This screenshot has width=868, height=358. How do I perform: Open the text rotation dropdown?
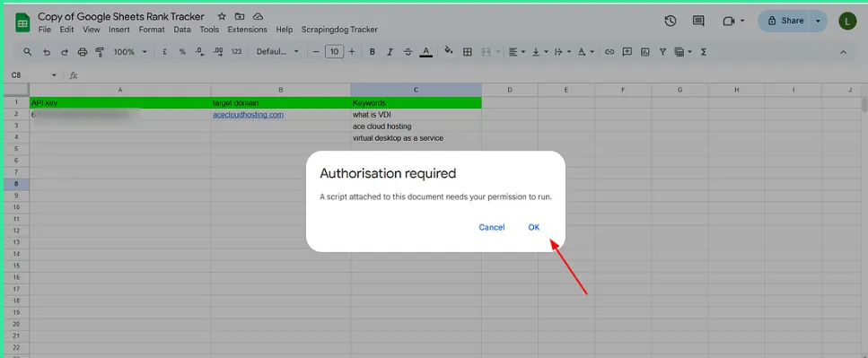(585, 52)
